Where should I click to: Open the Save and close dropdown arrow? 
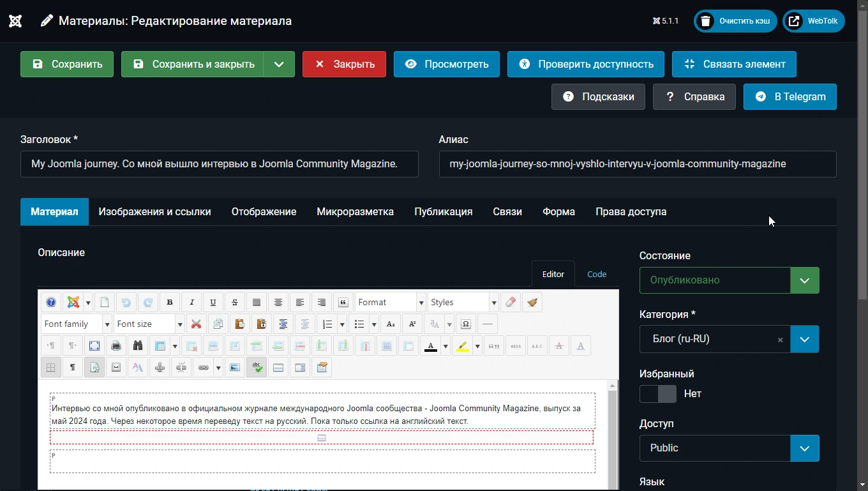click(x=279, y=64)
